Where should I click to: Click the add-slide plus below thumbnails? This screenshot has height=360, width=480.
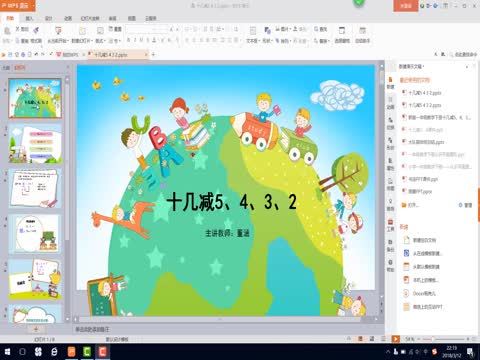[x=36, y=329]
